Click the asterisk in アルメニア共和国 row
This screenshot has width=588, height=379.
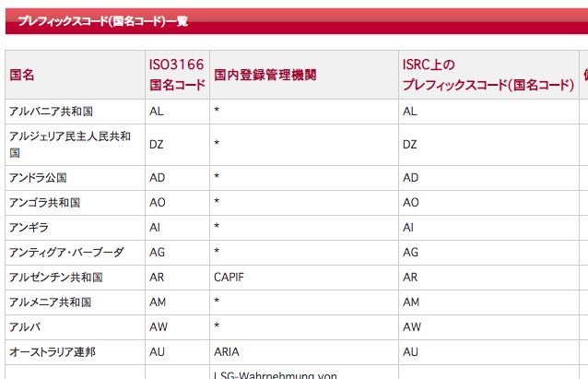[217, 301]
